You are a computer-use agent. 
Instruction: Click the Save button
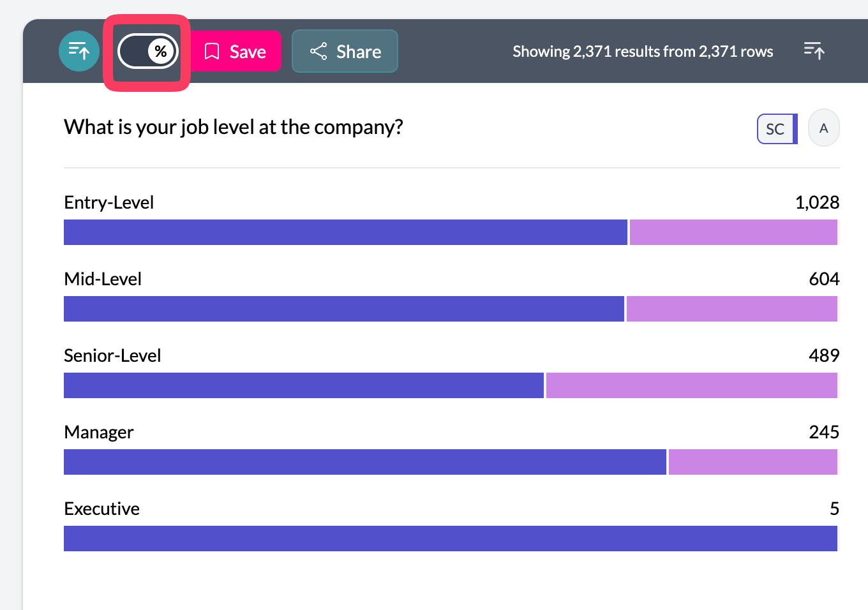(236, 51)
